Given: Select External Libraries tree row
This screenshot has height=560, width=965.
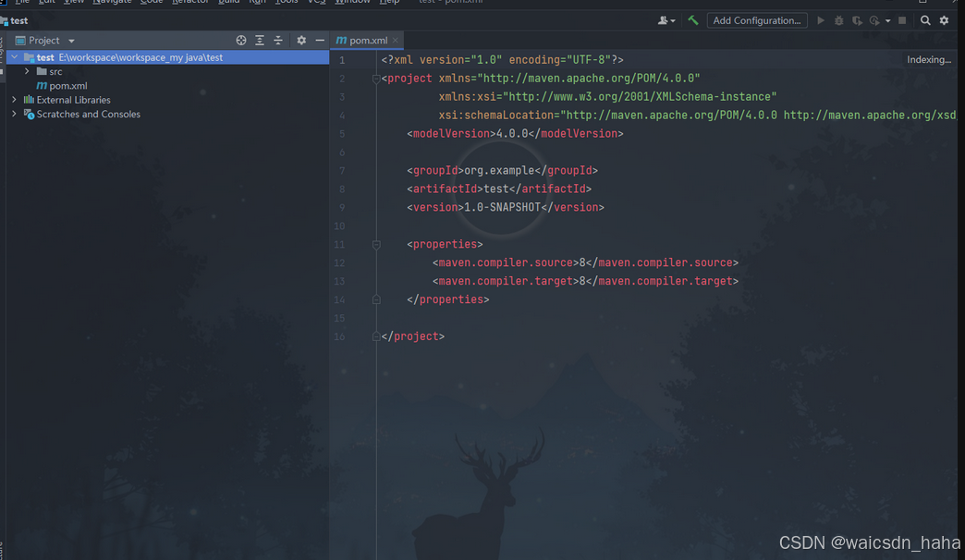Looking at the screenshot, I should (167, 100).
